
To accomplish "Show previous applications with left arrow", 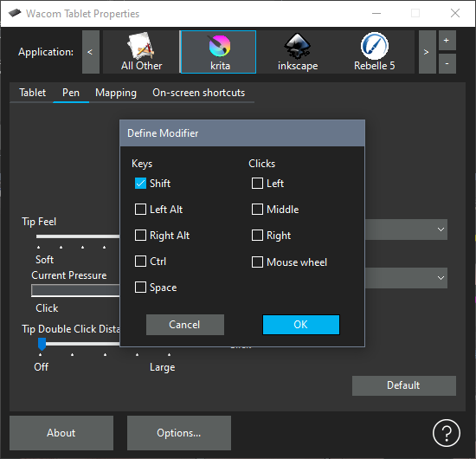I will (x=91, y=52).
